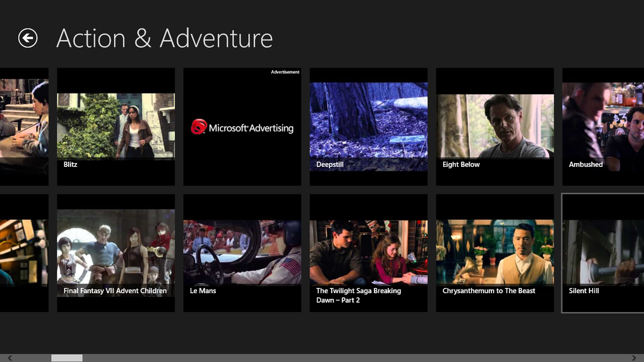The width and height of the screenshot is (644, 362).
Task: Open Chrysanthemum to The Beast tile
Action: [495, 253]
